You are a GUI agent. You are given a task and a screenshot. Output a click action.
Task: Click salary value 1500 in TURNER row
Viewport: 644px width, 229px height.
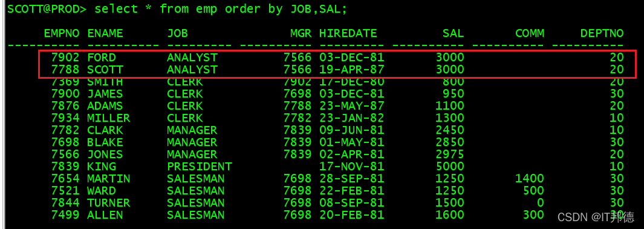pyautogui.click(x=450, y=203)
